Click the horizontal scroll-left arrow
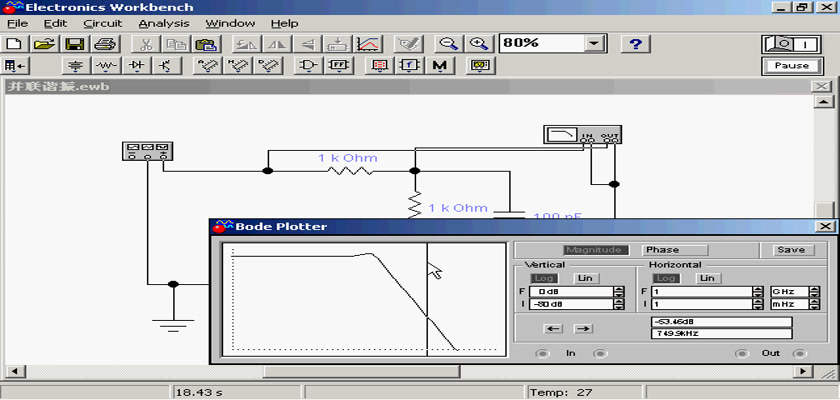The image size is (840, 400). click(x=14, y=371)
